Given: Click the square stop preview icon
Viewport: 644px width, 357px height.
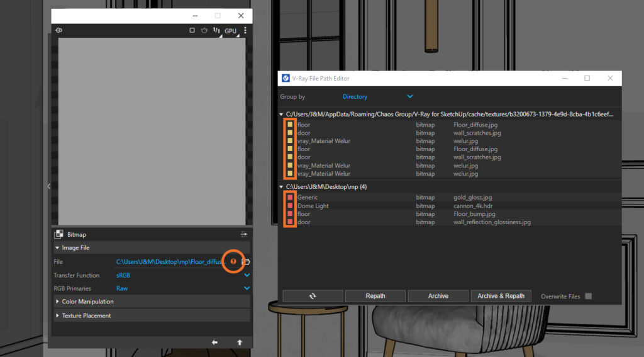Looking at the screenshot, I should [192, 30].
